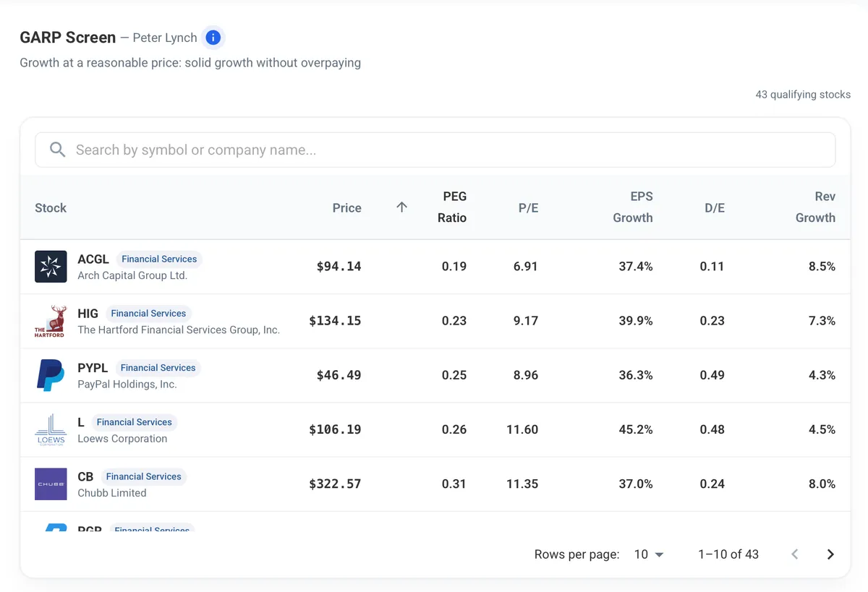Sort by the P/E column header
The image size is (868, 592).
[x=528, y=207]
